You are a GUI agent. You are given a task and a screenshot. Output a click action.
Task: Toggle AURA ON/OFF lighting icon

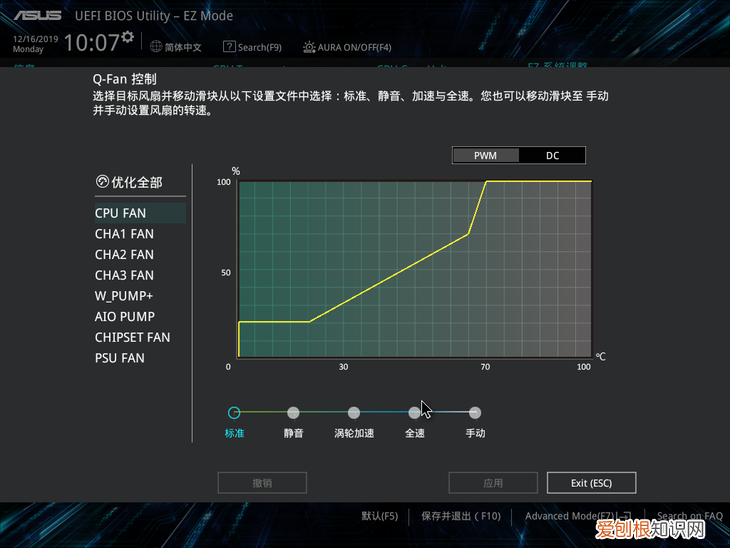point(310,46)
